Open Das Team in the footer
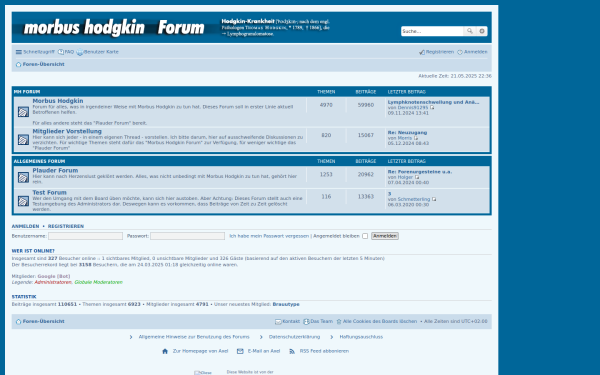Image resolution: width=600 pixels, height=375 pixels. tap(318, 321)
